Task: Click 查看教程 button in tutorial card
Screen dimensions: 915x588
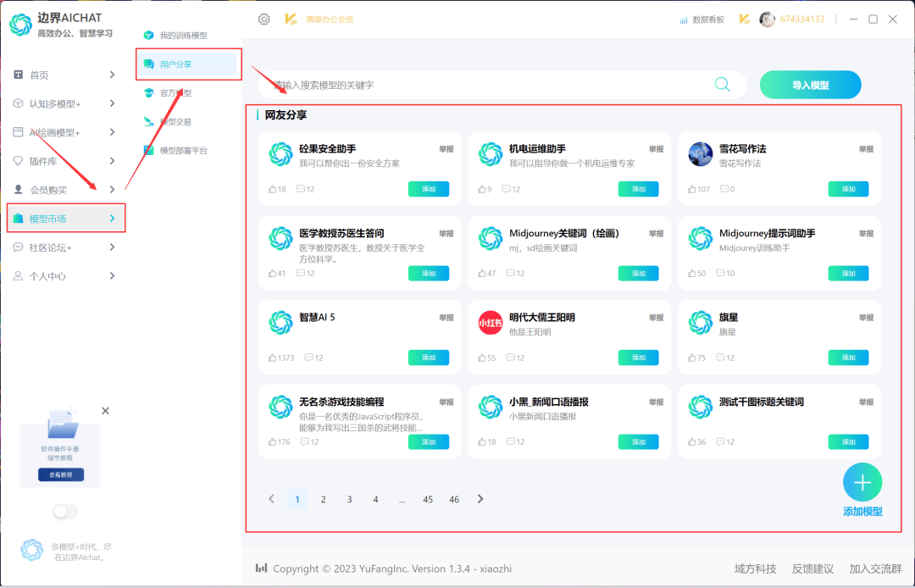Action: tap(61, 474)
